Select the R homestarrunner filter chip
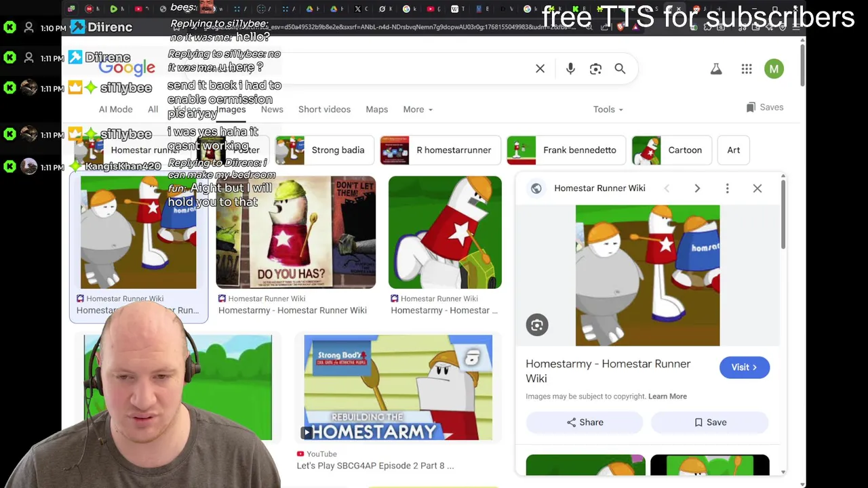This screenshot has width=868, height=488. [439, 150]
